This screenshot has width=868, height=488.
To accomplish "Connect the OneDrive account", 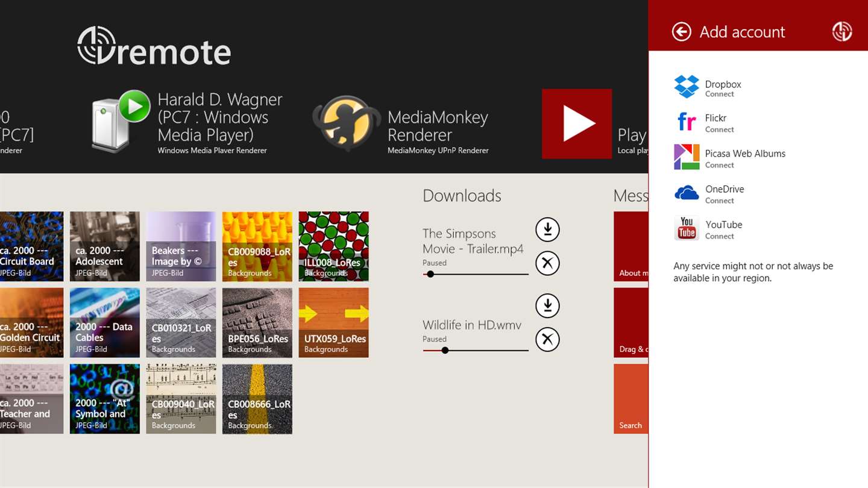I will pyautogui.click(x=719, y=201).
